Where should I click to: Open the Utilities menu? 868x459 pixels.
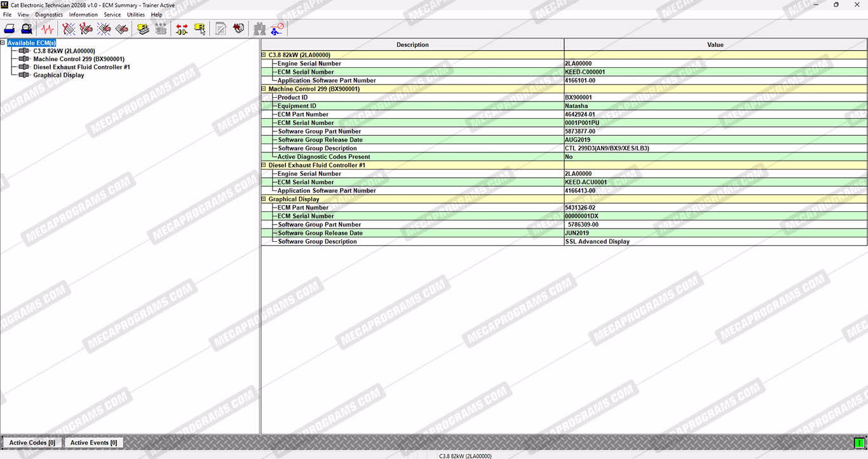(x=136, y=15)
